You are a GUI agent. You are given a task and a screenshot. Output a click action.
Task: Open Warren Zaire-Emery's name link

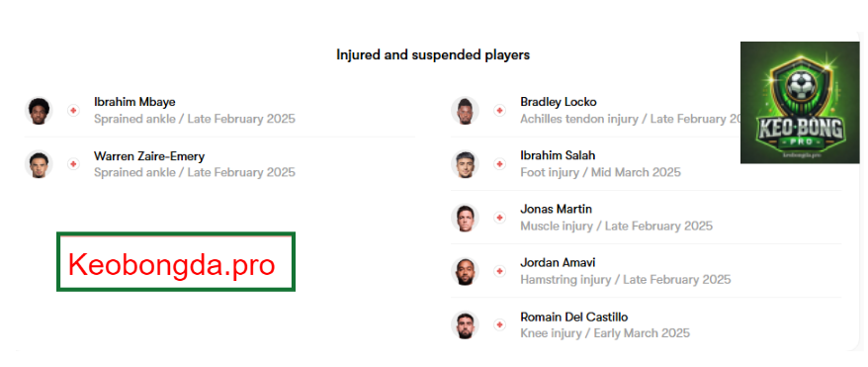149,156
